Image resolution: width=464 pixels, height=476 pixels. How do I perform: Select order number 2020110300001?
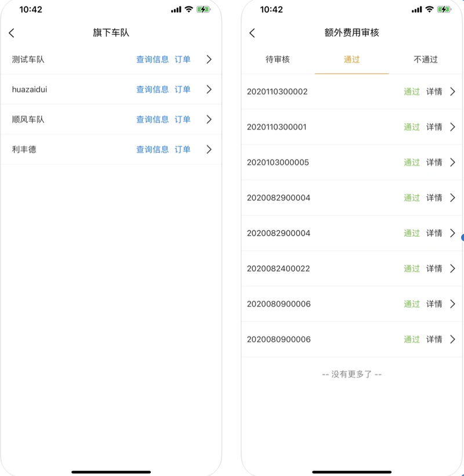coord(277,127)
